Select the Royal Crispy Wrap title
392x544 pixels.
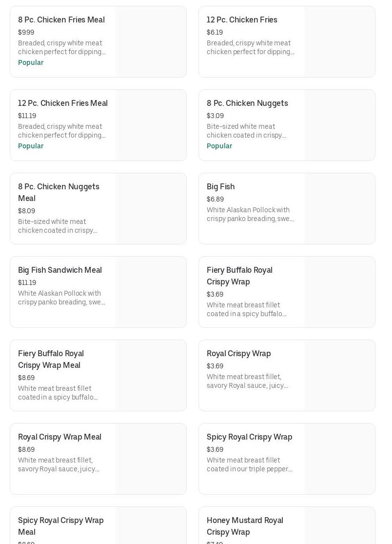[238, 354]
